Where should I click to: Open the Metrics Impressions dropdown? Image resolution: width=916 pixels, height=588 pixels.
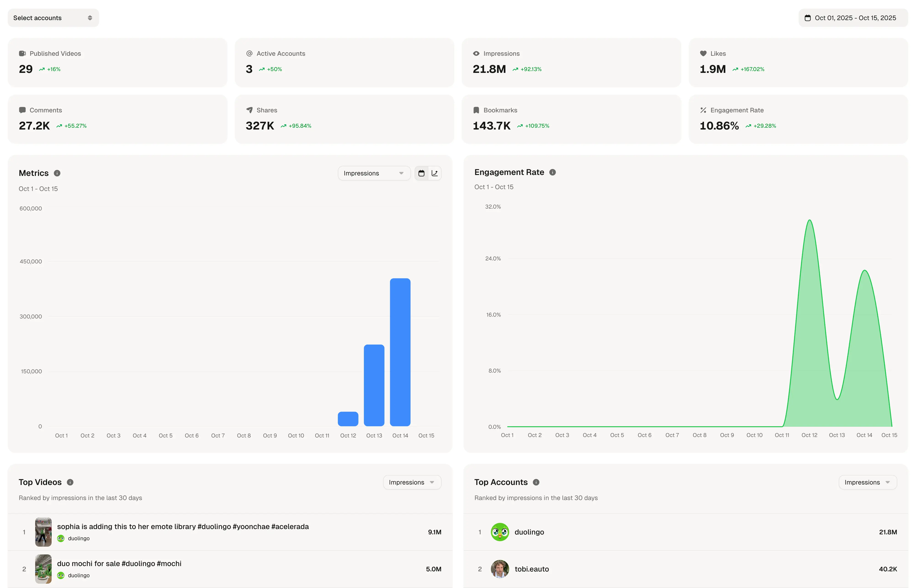tap(373, 173)
